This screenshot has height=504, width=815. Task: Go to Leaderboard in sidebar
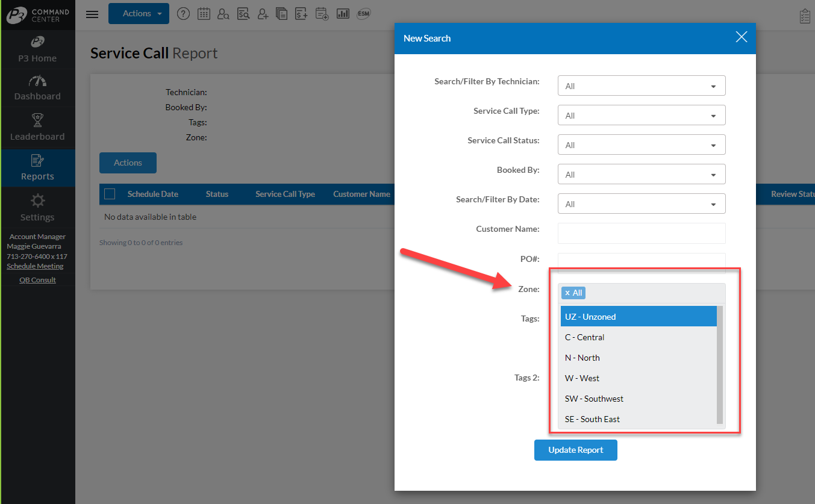[37, 128]
